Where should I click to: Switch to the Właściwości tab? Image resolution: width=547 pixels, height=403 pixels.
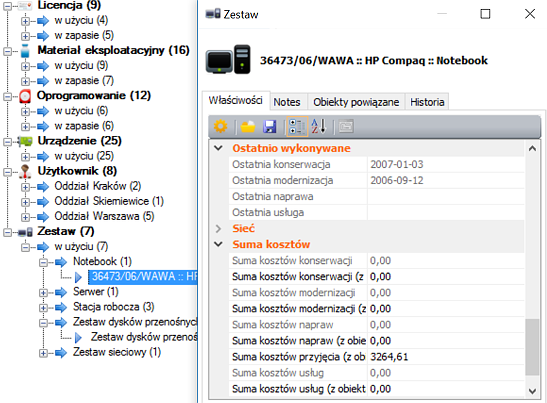pyautogui.click(x=235, y=100)
